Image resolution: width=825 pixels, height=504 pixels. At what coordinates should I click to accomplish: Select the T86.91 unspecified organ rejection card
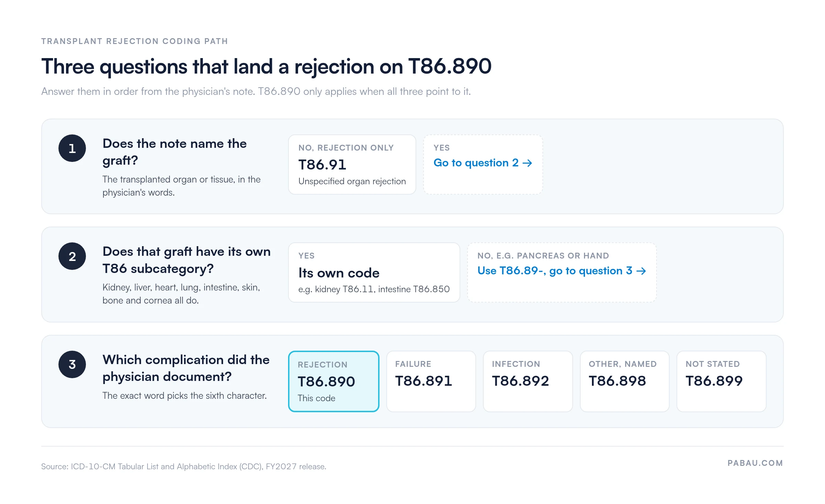click(x=352, y=164)
